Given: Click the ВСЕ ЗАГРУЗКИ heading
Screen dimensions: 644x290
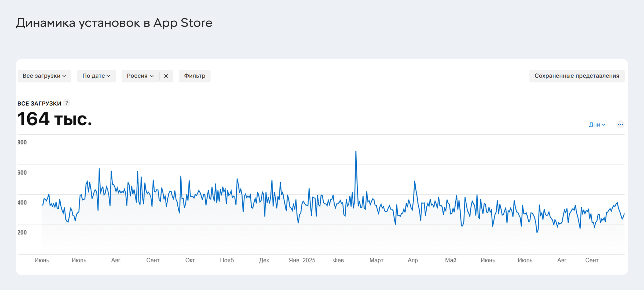Looking at the screenshot, I should (39, 103).
